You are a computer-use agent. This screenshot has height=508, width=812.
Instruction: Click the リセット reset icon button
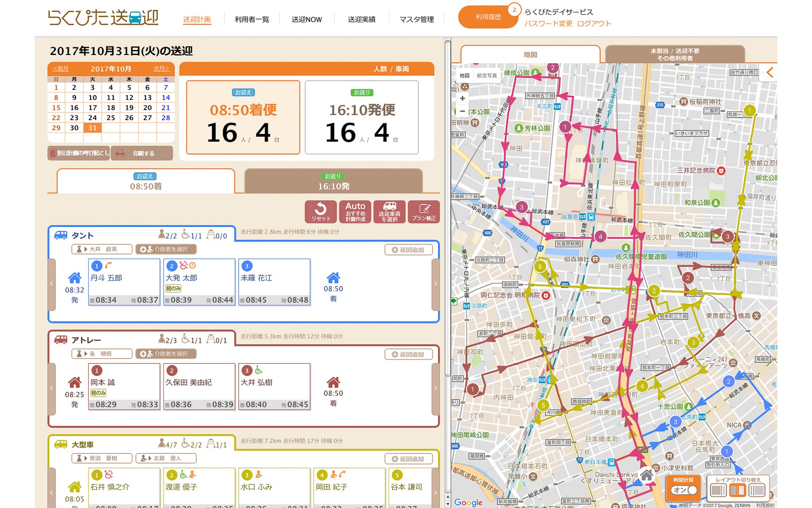point(321,211)
